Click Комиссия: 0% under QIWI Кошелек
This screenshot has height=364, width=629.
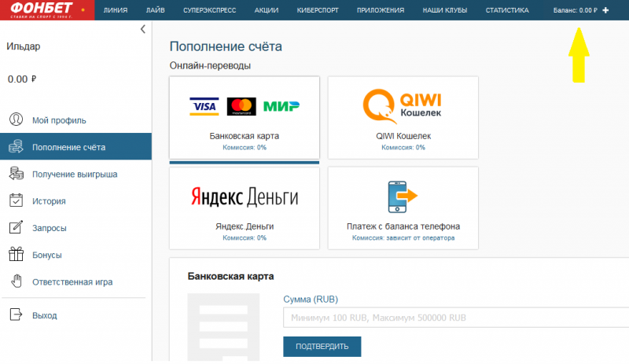(x=403, y=147)
